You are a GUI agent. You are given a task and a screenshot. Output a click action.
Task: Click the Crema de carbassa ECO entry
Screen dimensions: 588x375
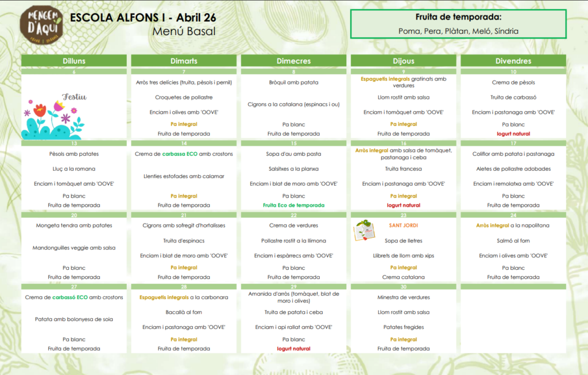click(184, 154)
